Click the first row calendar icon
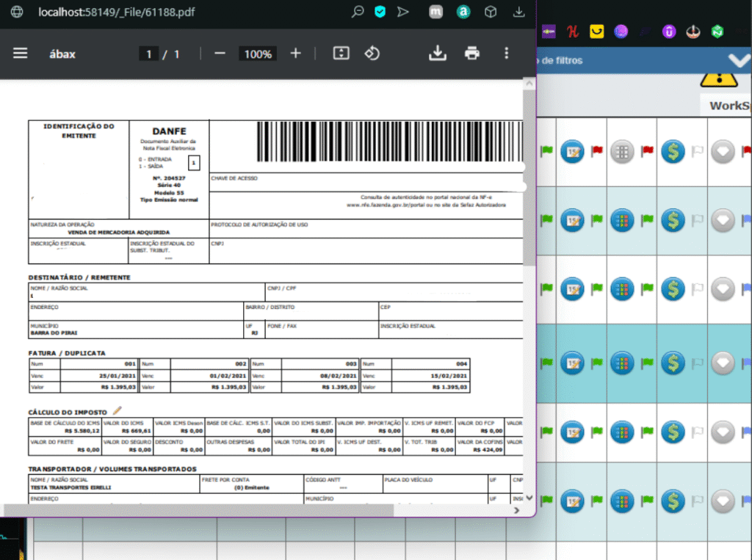 [572, 151]
